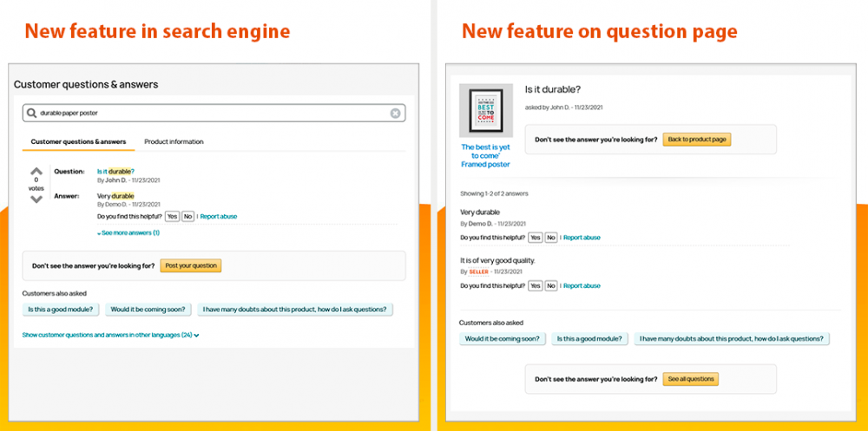Clear the search field with the X icon
This screenshot has height=431, width=868.
coord(395,113)
